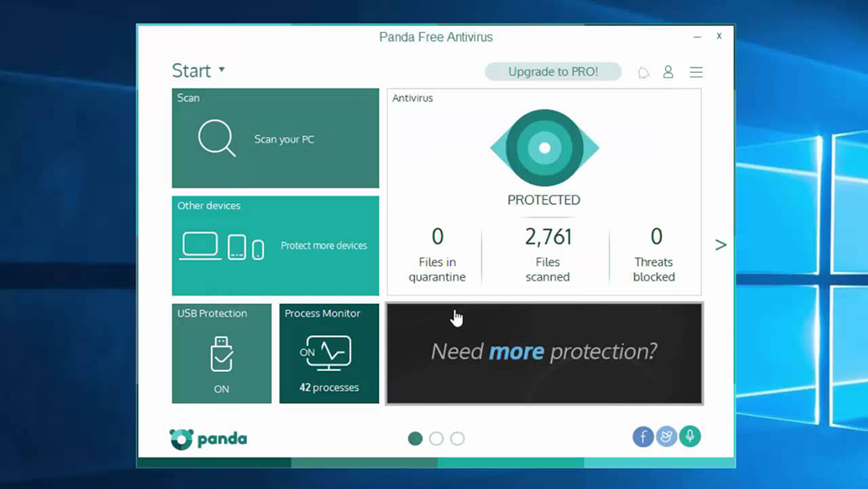The image size is (868, 489).
Task: Open the Protect more devices tile
Action: [x=275, y=246]
